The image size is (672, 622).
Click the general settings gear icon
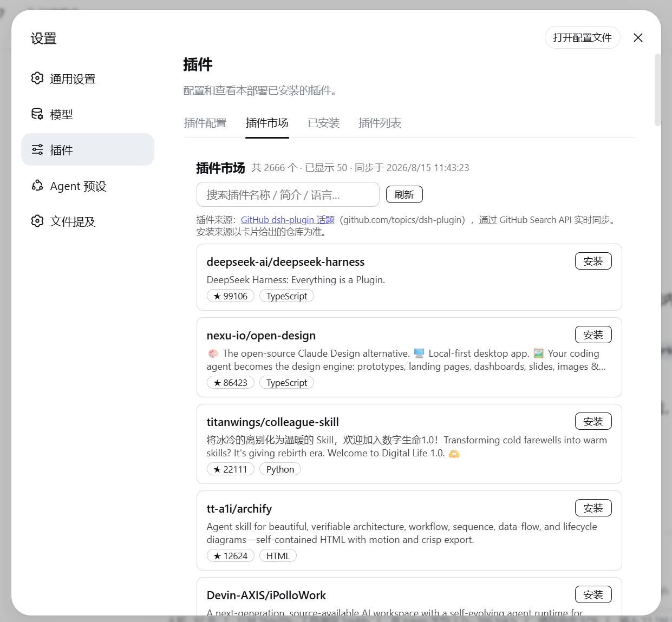pyautogui.click(x=37, y=78)
